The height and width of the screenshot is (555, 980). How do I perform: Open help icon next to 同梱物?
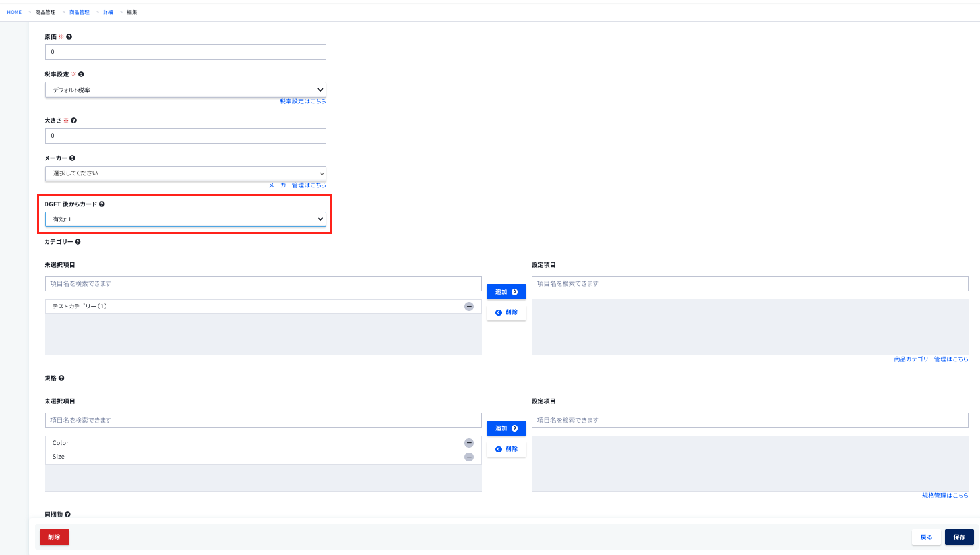coord(67,515)
